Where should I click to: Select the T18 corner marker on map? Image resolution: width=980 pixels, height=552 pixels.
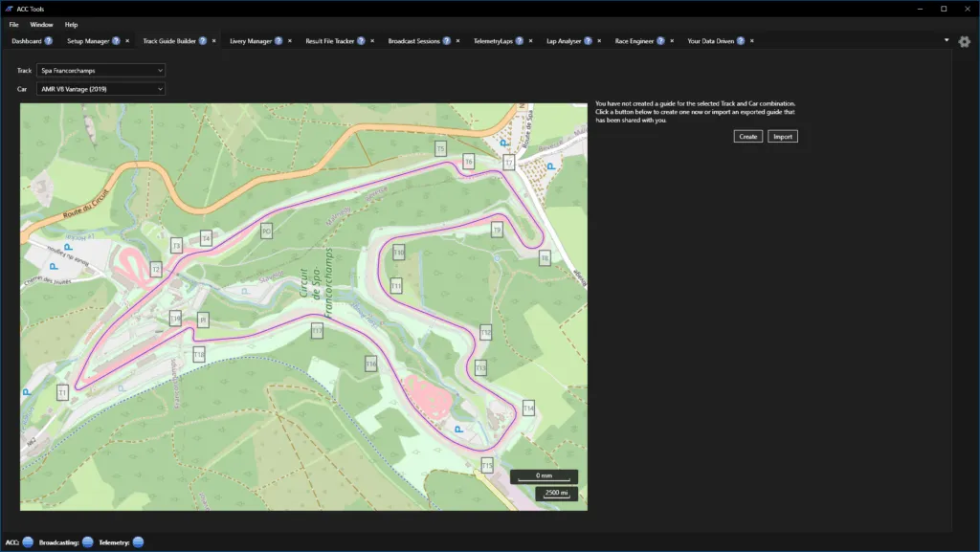coord(199,355)
